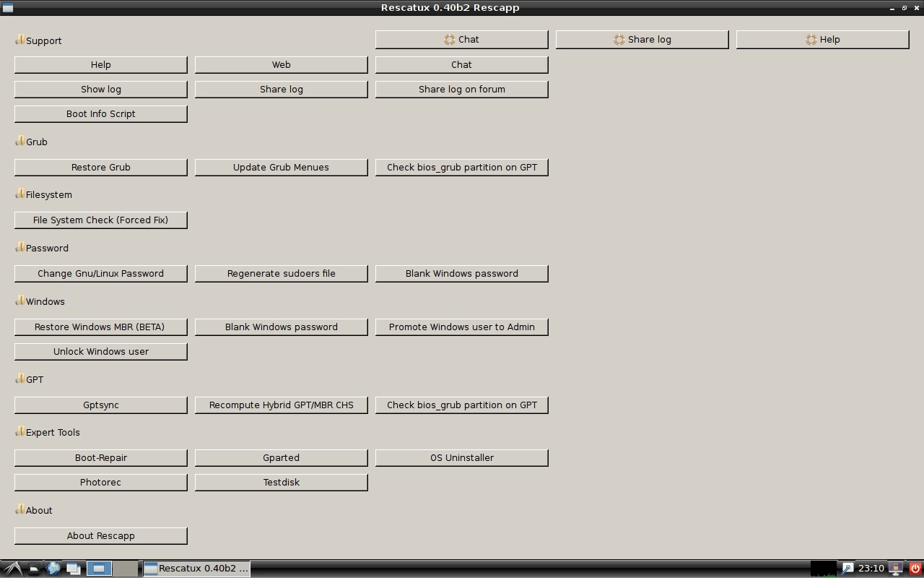This screenshot has width=924, height=578.
Task: Click the Support section heading
Action: tap(38, 40)
